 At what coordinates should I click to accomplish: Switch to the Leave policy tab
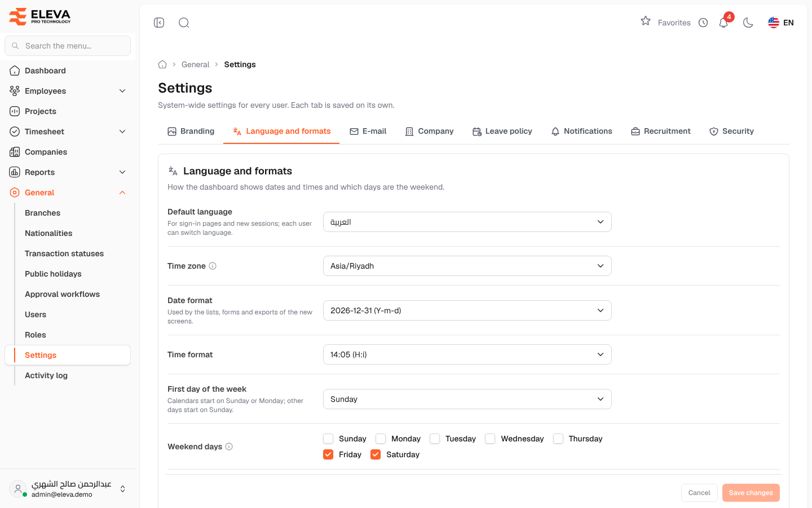point(502,131)
